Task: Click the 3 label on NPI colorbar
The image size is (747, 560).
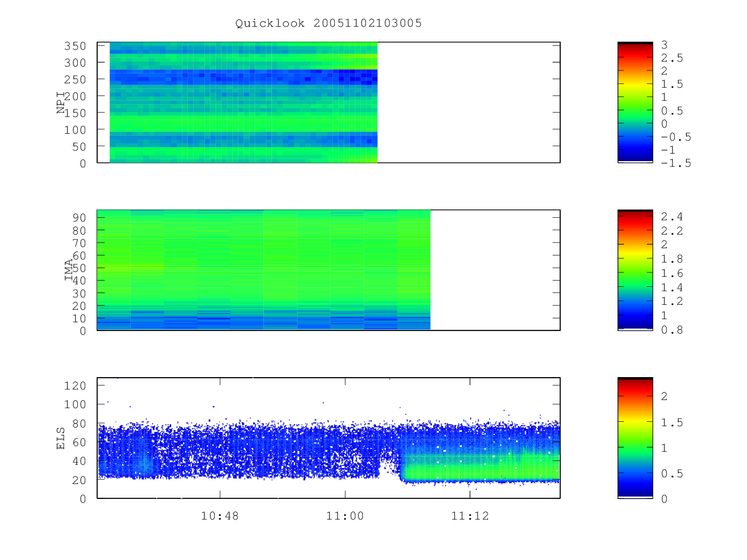Action: point(665,45)
